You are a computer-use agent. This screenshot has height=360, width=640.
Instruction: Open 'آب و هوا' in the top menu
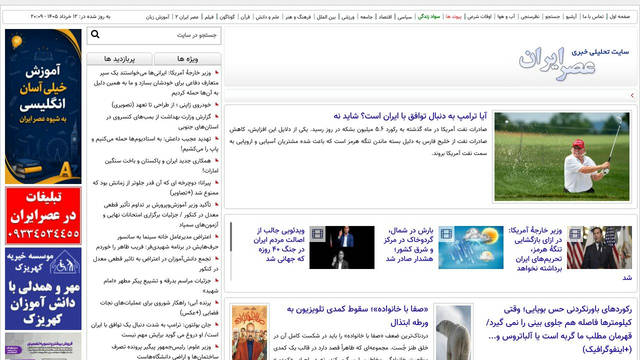(506, 17)
